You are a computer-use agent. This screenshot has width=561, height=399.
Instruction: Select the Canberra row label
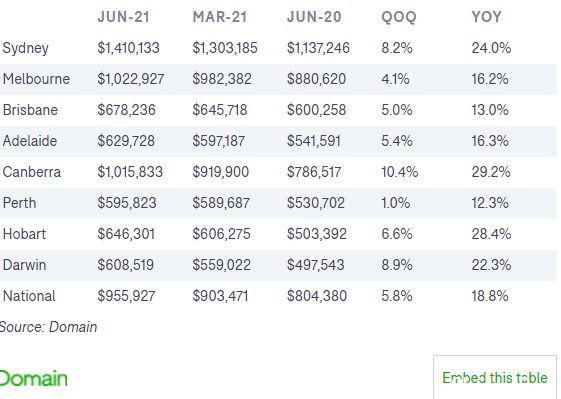[31, 172]
